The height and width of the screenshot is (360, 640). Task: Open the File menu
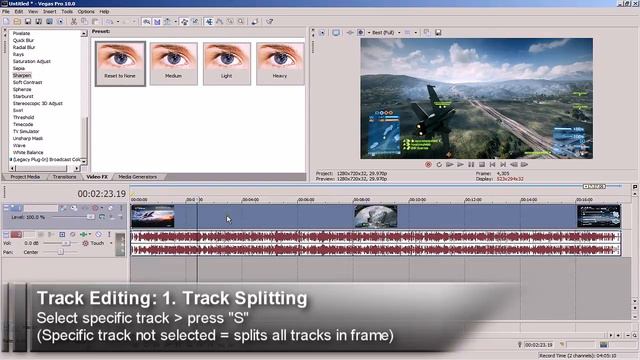point(6,11)
